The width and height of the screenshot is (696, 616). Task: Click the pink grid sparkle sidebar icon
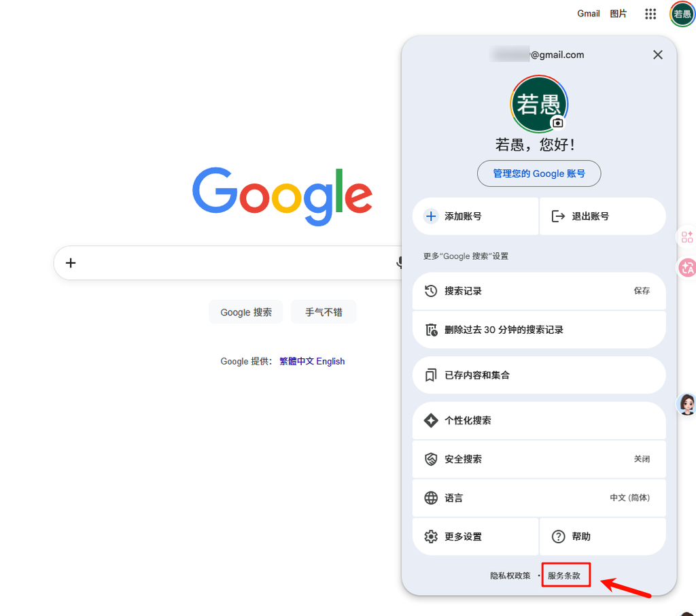point(686,237)
